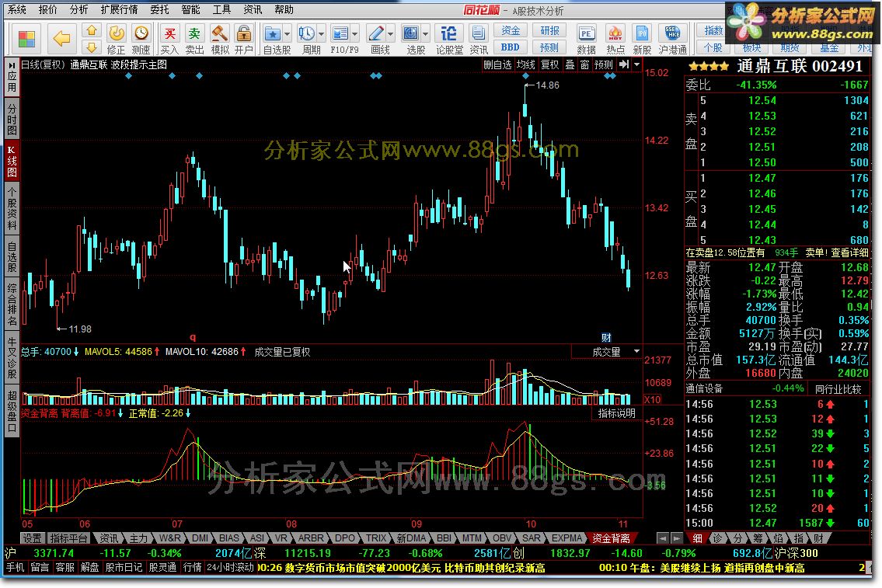Open the 论股堂 forum icon
This screenshot has width=882, height=588.
click(x=448, y=33)
